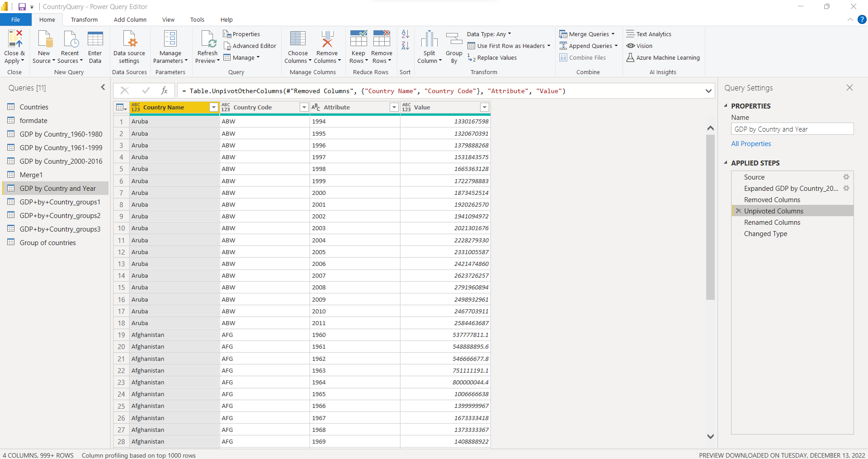Open Text Analytics
Viewport: 868px width, 459px height.
pos(649,34)
